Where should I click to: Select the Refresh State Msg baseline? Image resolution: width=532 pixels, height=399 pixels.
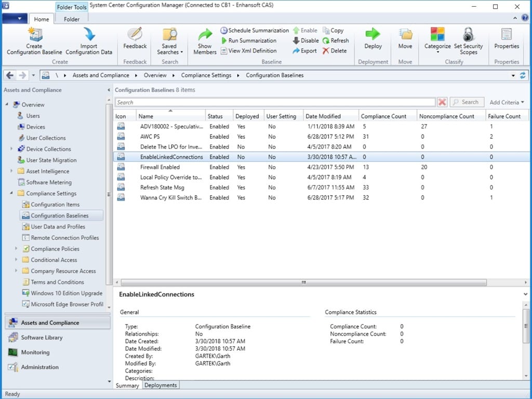point(322,187)
